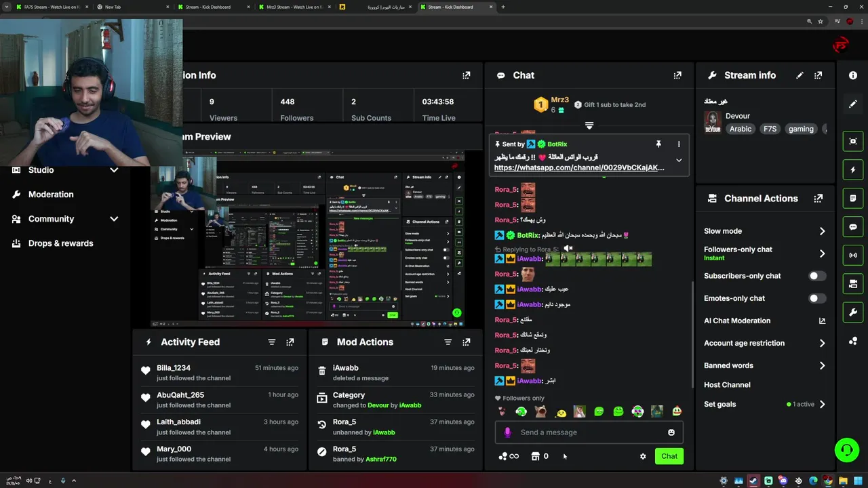Open Mod Actions filter options
868x488 pixels.
448,342
